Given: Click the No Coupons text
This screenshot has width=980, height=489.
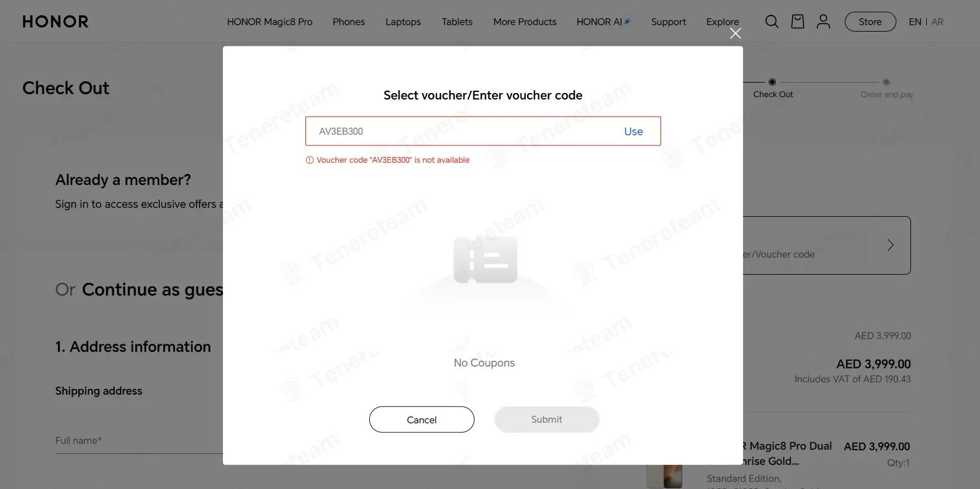Looking at the screenshot, I should (x=484, y=363).
